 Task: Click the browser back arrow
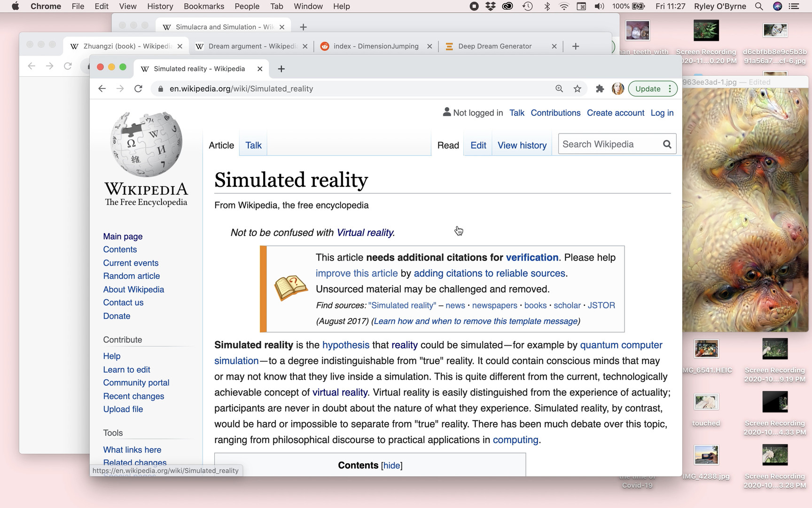coord(102,89)
